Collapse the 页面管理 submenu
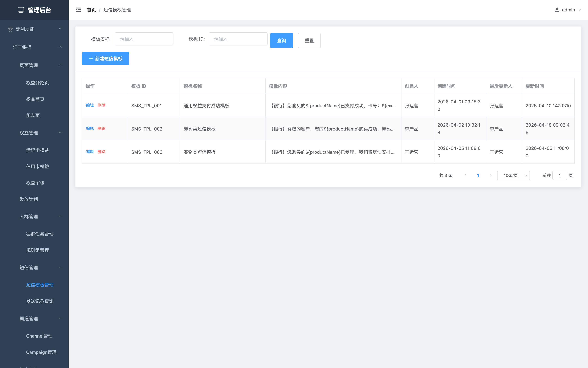 pos(34,65)
